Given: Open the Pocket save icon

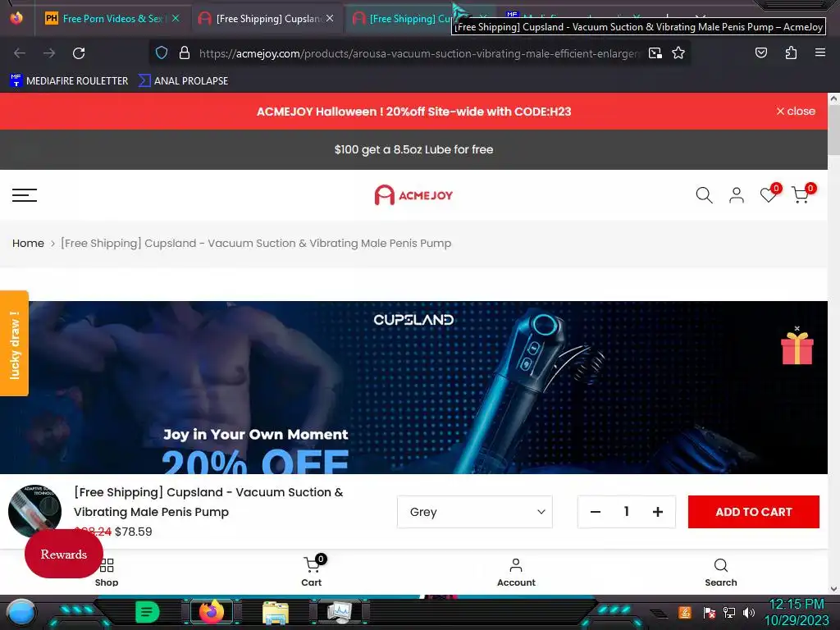Looking at the screenshot, I should tap(760, 52).
